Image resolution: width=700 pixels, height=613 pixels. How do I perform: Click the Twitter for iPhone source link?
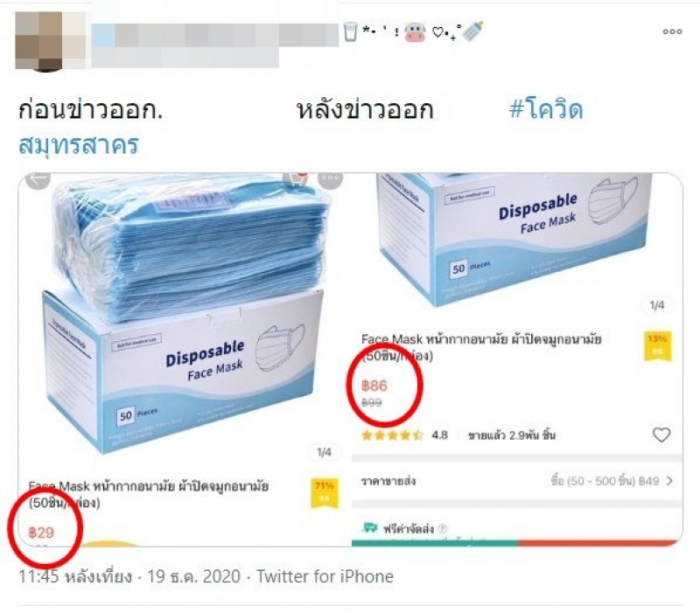point(325,576)
